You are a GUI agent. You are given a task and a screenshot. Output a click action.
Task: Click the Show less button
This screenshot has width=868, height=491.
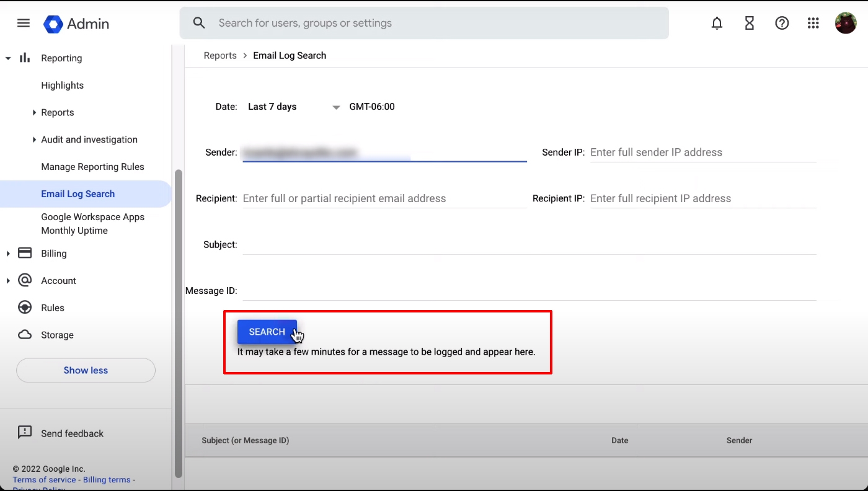[86, 370]
